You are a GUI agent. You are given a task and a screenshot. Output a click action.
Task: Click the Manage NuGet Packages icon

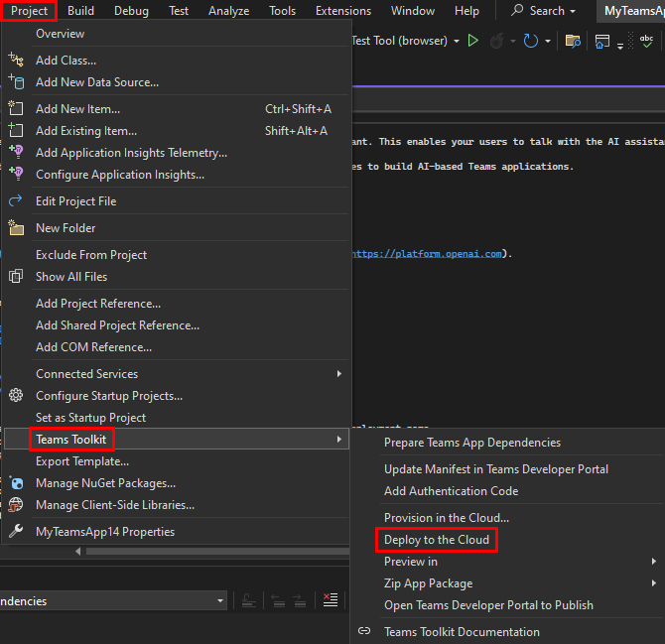16,483
